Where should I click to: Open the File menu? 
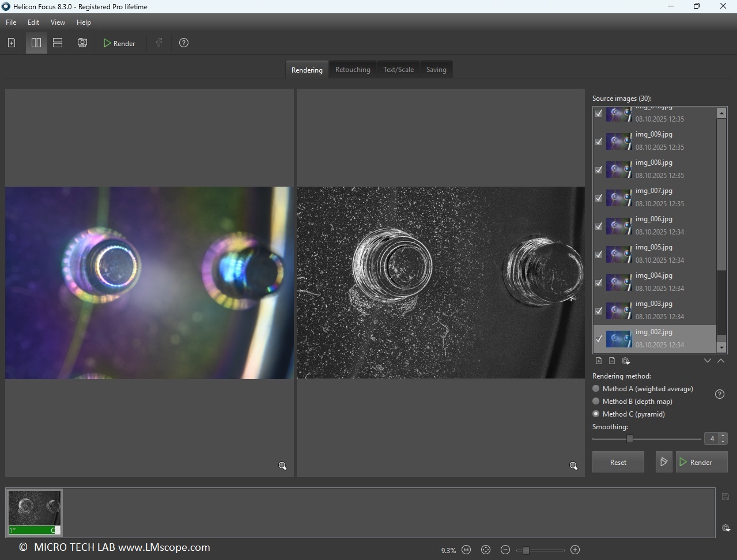(10, 22)
